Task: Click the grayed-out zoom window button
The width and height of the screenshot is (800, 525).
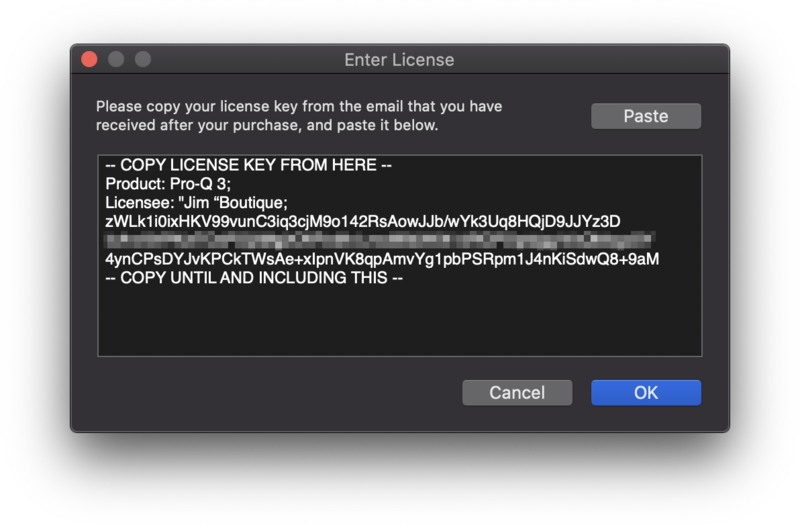Action: [x=142, y=59]
